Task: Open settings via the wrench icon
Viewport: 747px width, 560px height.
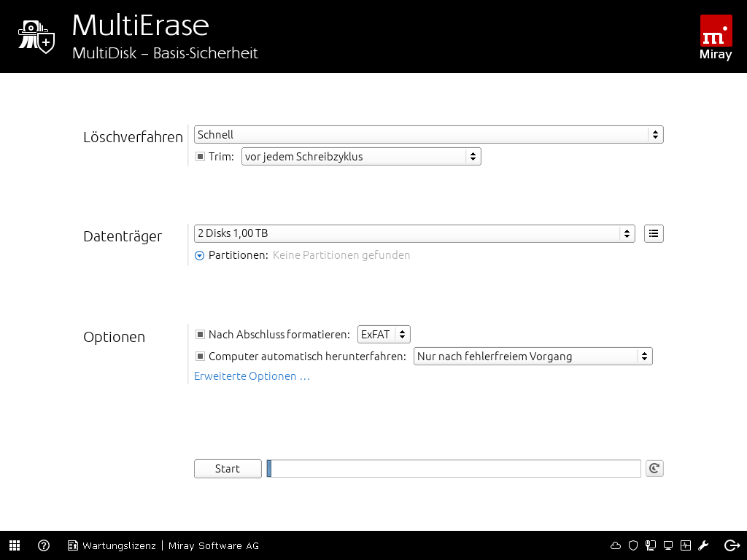Action: pos(704,545)
